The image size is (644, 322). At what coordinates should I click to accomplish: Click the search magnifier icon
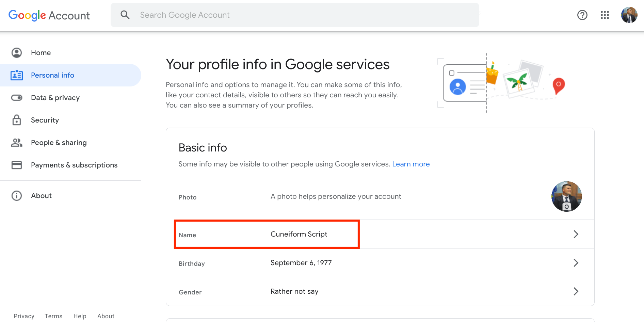(125, 15)
